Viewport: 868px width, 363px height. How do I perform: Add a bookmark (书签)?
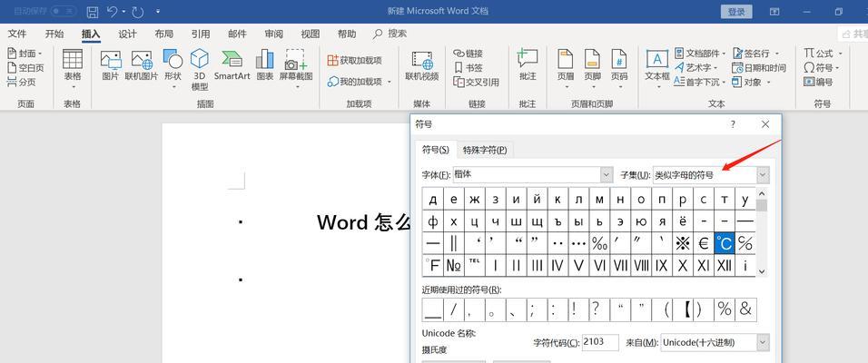(469, 67)
